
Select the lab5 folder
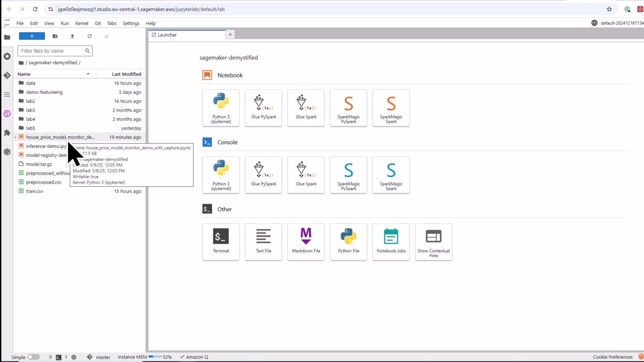(79, 128)
